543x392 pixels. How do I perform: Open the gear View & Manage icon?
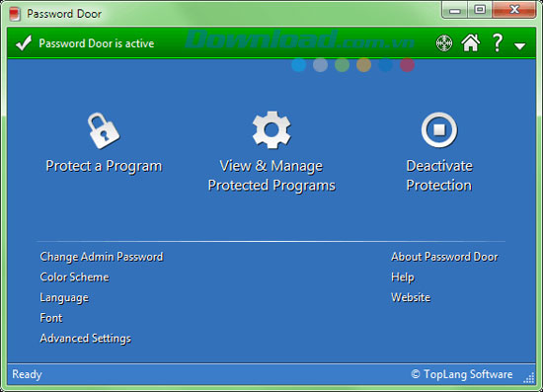pos(271,130)
